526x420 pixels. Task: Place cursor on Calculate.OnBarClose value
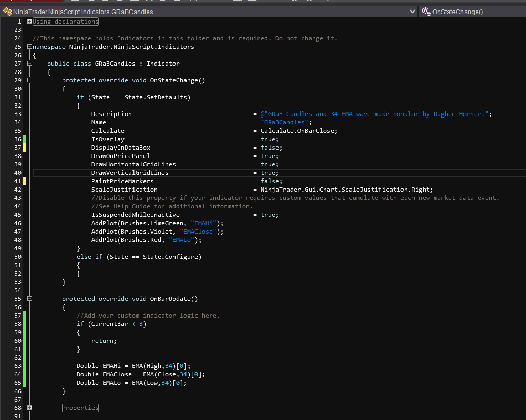297,131
